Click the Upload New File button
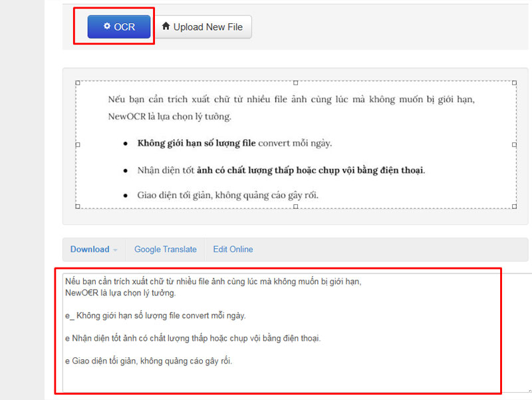 (x=203, y=27)
